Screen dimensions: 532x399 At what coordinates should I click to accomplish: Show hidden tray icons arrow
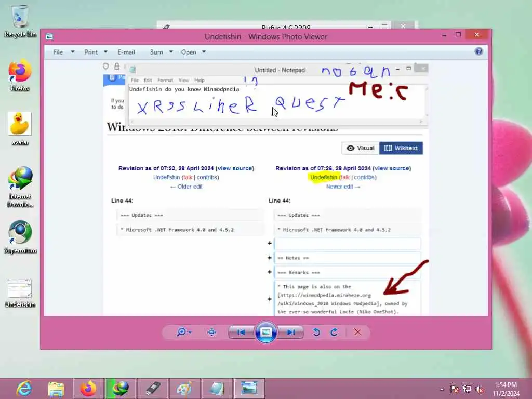pos(442,389)
